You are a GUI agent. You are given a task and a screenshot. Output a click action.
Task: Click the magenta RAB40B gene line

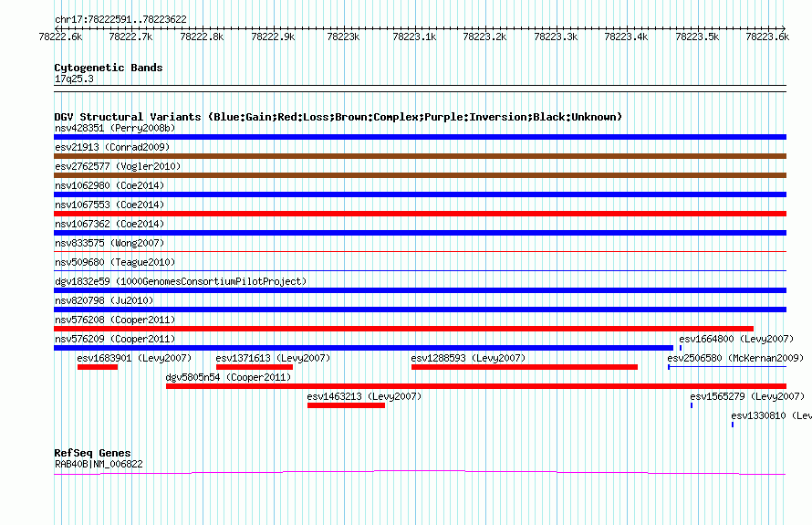[420, 472]
